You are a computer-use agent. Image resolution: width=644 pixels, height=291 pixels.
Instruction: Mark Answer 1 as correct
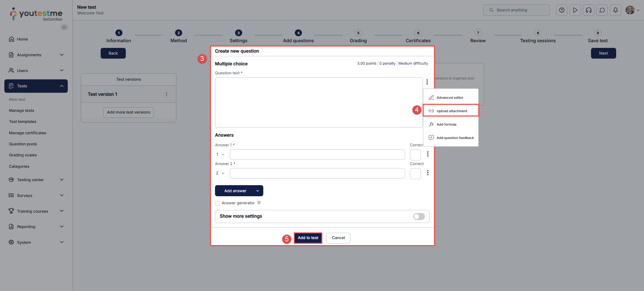tap(415, 155)
